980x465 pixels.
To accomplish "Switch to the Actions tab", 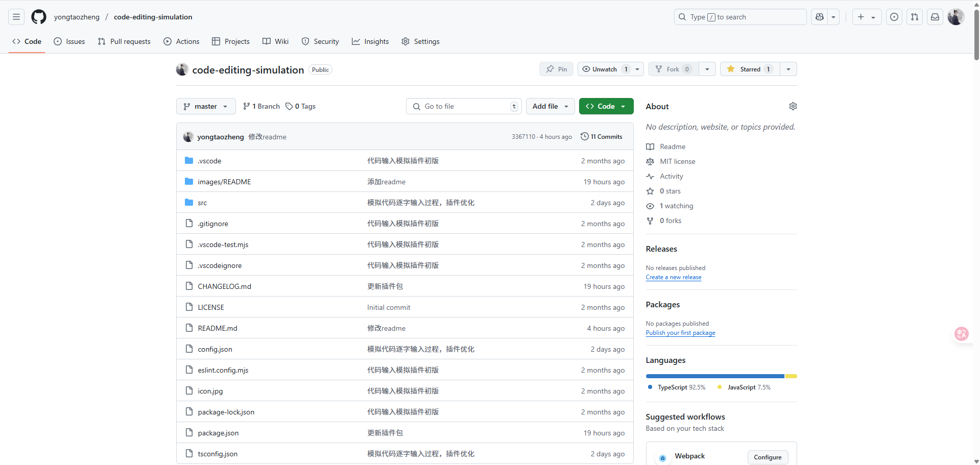I will [181, 41].
